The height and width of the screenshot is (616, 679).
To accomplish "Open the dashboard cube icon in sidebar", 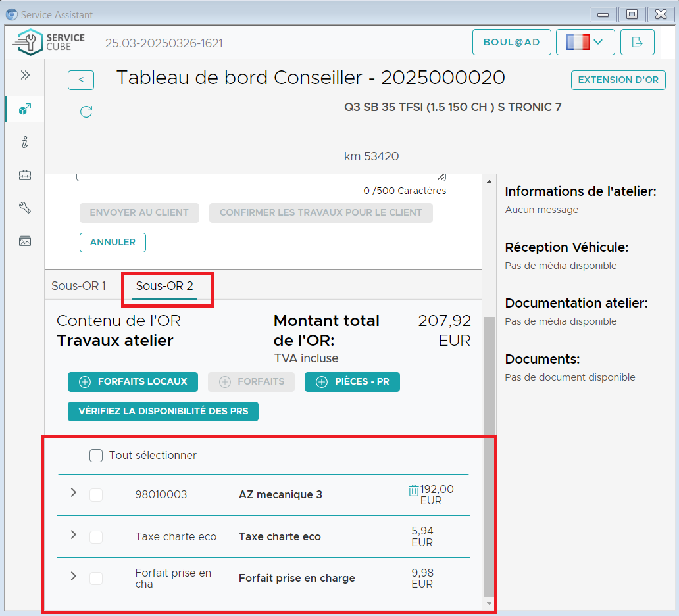I will coord(25,109).
